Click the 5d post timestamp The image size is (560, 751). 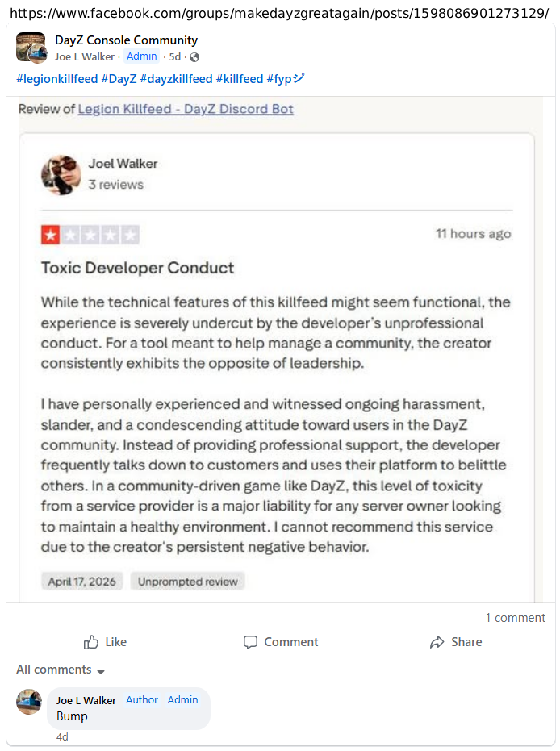175,57
